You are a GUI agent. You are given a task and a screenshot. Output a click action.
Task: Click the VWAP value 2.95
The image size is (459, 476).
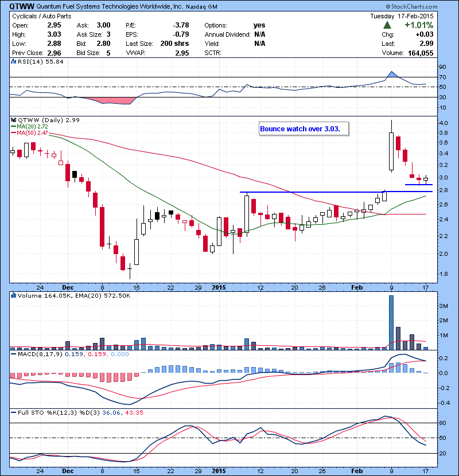tap(182, 53)
